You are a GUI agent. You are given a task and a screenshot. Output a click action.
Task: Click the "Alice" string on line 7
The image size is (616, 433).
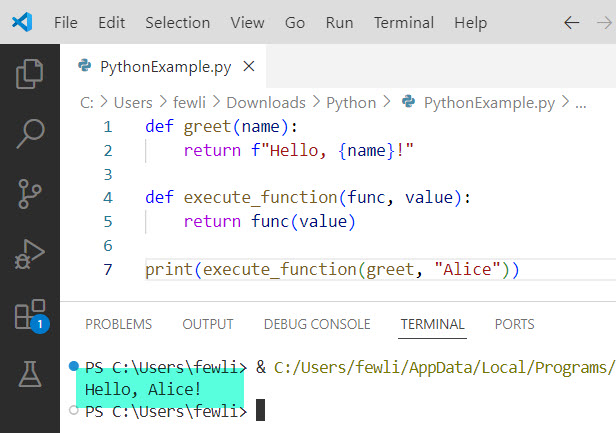click(467, 270)
